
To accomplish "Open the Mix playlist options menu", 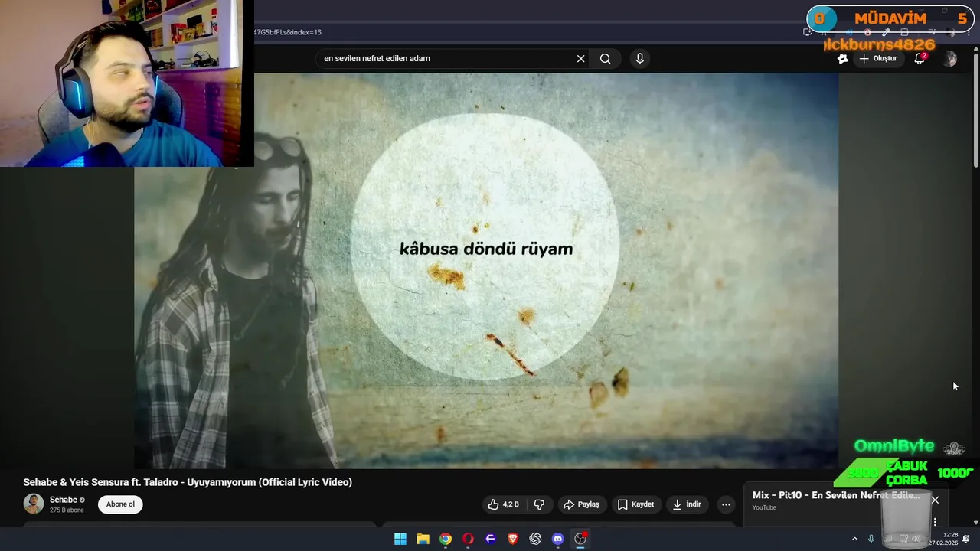I will pyautogui.click(x=935, y=522).
